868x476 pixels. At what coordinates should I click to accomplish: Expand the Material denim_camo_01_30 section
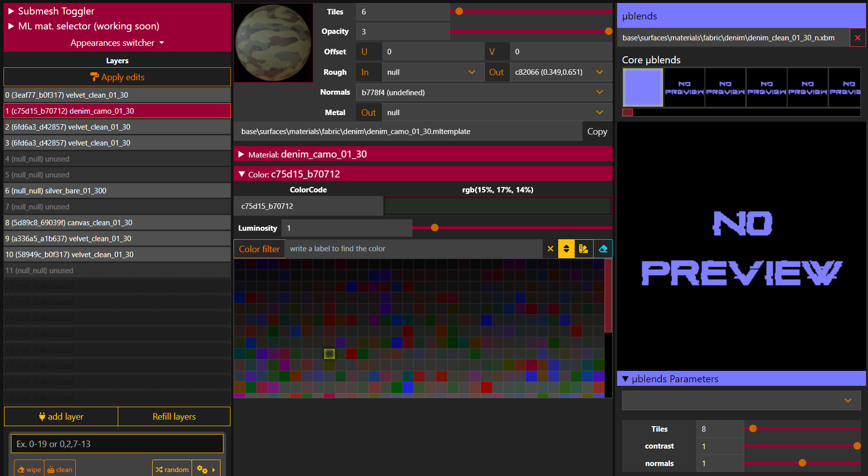tap(242, 155)
